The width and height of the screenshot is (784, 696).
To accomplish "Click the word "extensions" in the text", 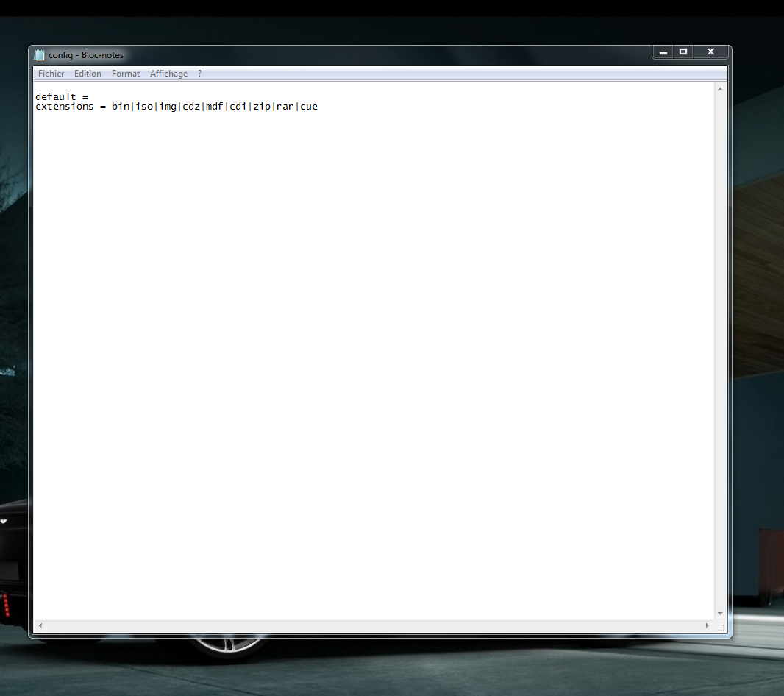I will pyautogui.click(x=65, y=107).
